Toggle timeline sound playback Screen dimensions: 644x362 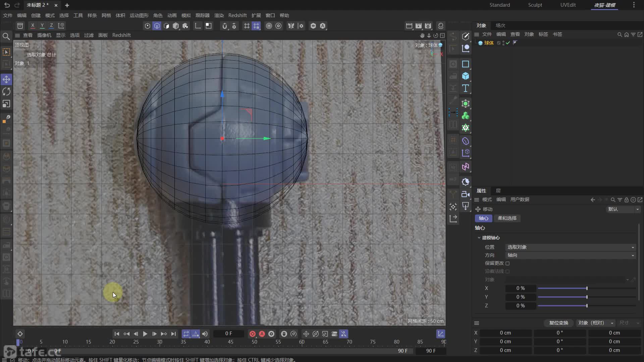pos(205,334)
